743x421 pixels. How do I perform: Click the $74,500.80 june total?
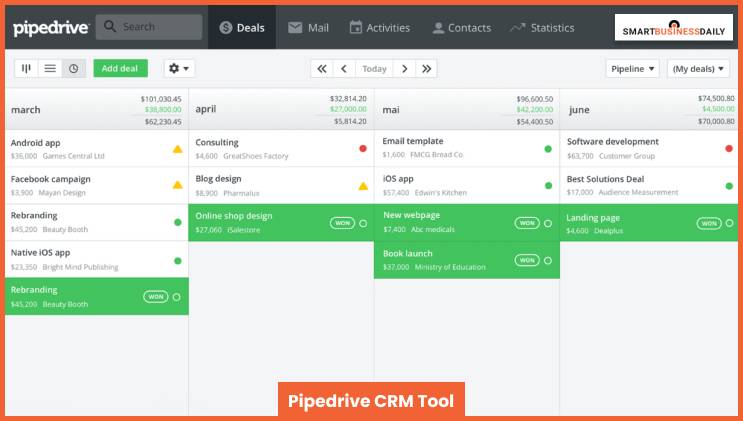pyautogui.click(x=716, y=98)
